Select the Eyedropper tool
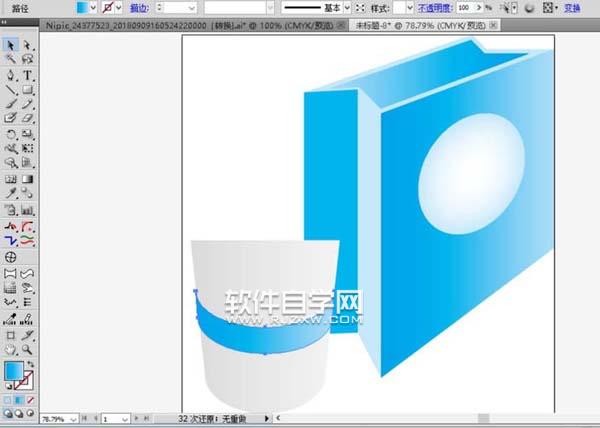600x428 pixels. tap(10, 193)
